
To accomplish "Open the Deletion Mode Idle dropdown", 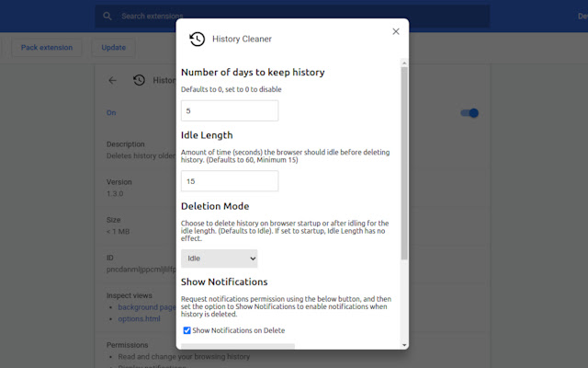I will [220, 259].
